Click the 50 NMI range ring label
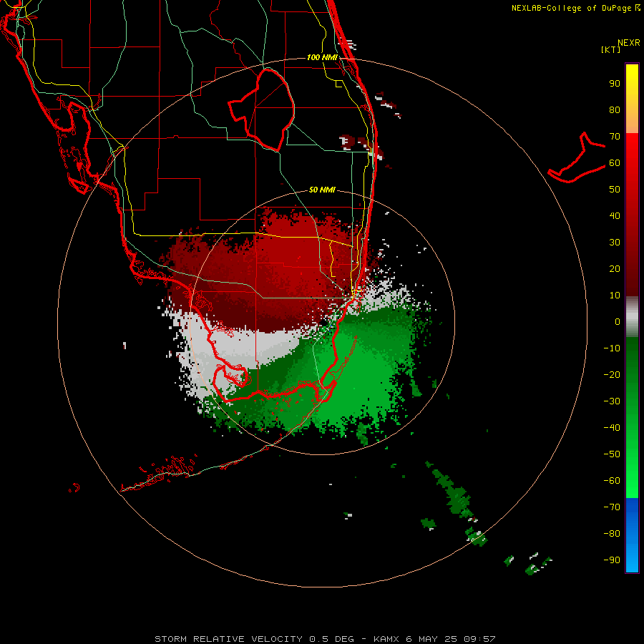This screenshot has width=644, height=644. [322, 190]
